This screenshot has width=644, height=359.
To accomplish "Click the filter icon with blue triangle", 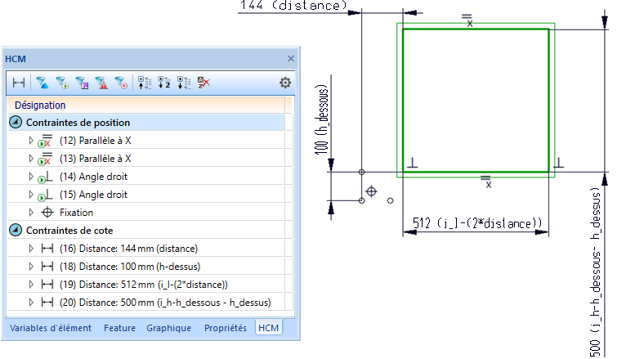I will click(x=42, y=82).
